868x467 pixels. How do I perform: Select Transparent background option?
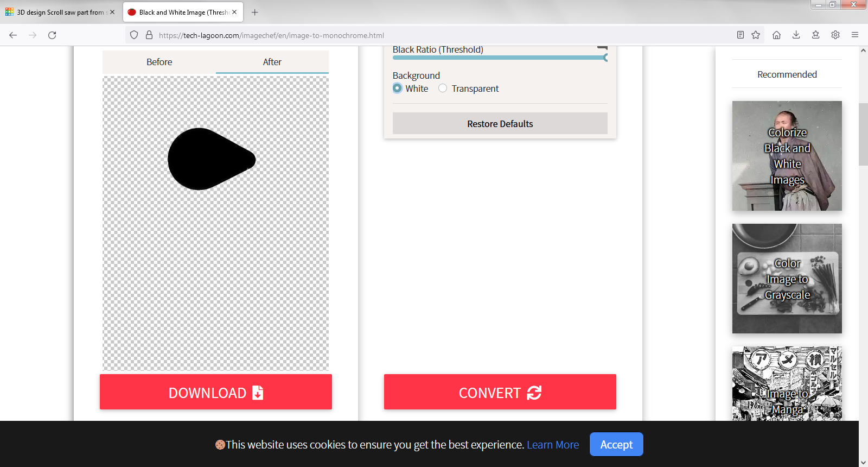[443, 89]
